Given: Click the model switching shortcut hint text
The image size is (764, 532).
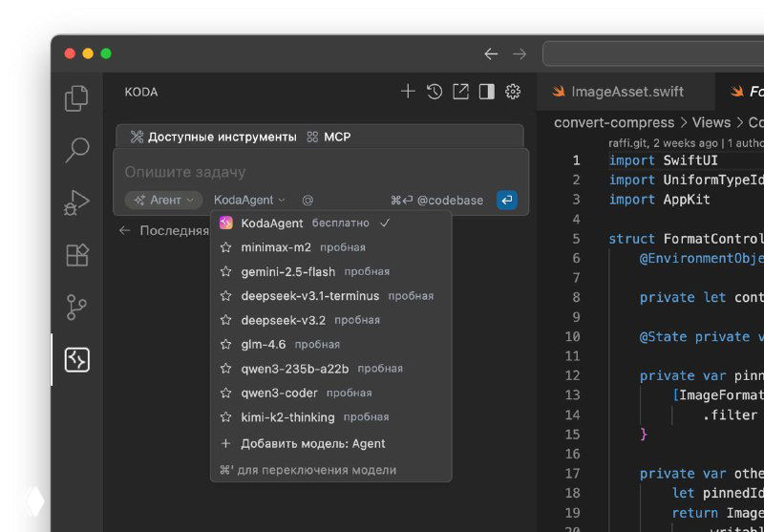Looking at the screenshot, I should pyautogui.click(x=308, y=470).
